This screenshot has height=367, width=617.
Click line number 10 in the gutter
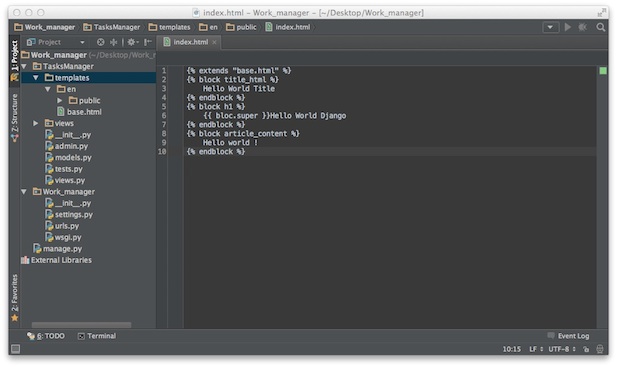(x=162, y=152)
